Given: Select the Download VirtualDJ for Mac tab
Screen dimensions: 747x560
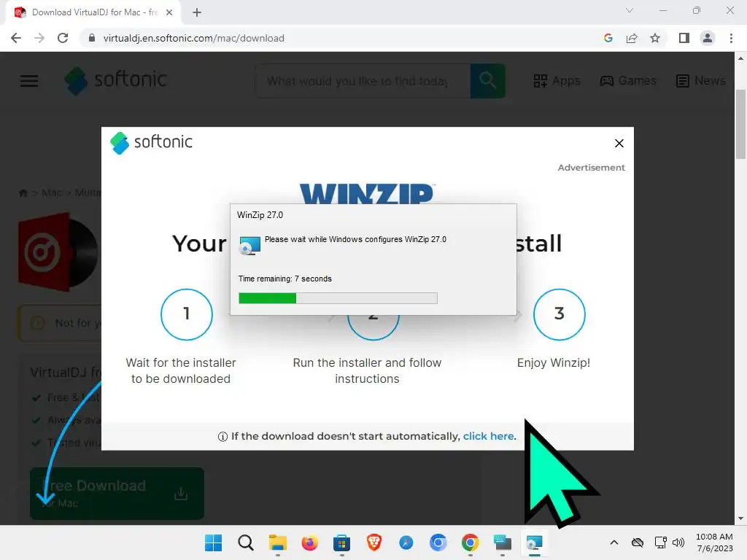Looking at the screenshot, I should pos(93,12).
